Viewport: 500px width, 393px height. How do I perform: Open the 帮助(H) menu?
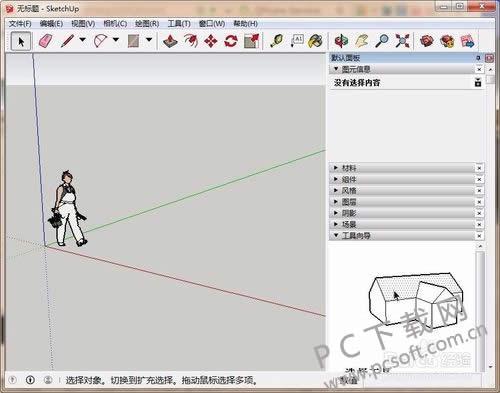tap(245, 24)
